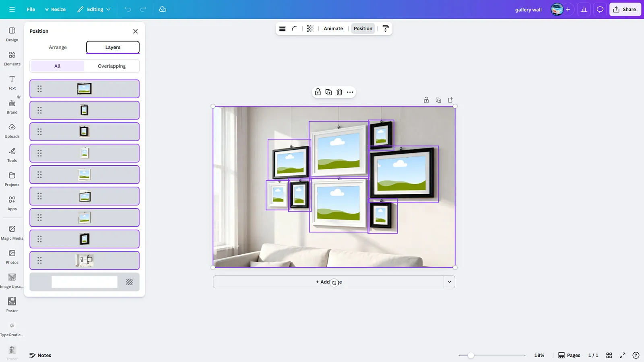Expand the Add page dropdown arrow
This screenshot has height=362, width=644.
pyautogui.click(x=449, y=282)
